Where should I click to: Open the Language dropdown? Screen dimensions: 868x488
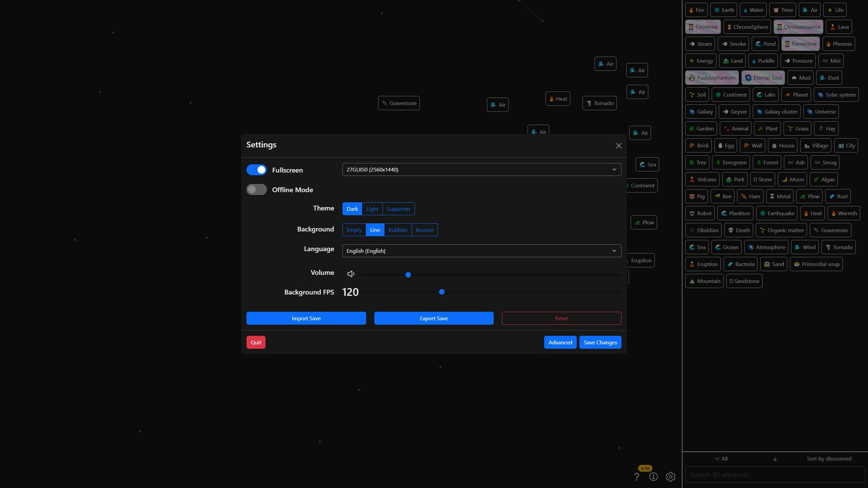[x=481, y=251]
